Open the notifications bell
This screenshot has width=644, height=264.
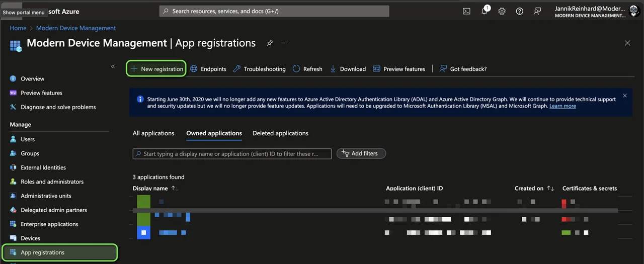click(485, 11)
